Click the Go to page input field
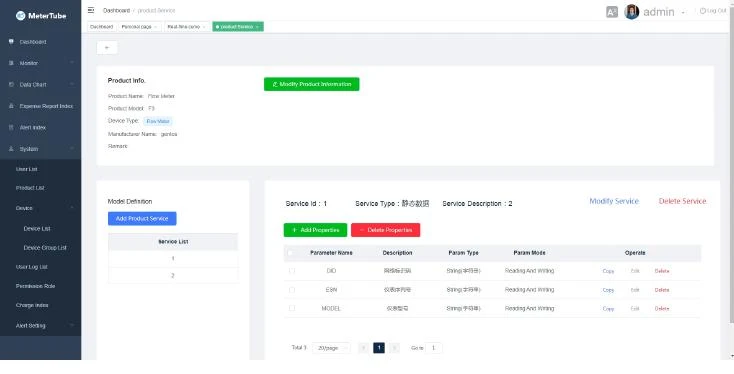The image size is (734, 374). [433, 348]
